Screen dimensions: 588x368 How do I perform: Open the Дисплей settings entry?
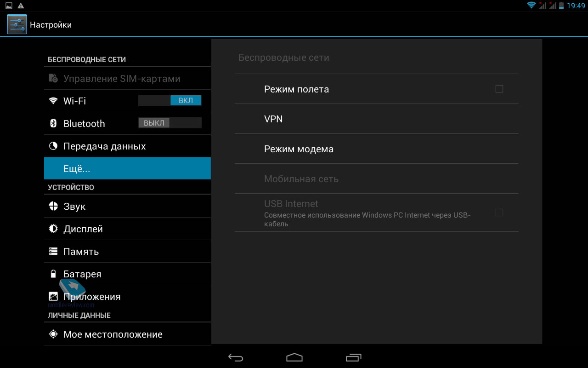[127, 229]
